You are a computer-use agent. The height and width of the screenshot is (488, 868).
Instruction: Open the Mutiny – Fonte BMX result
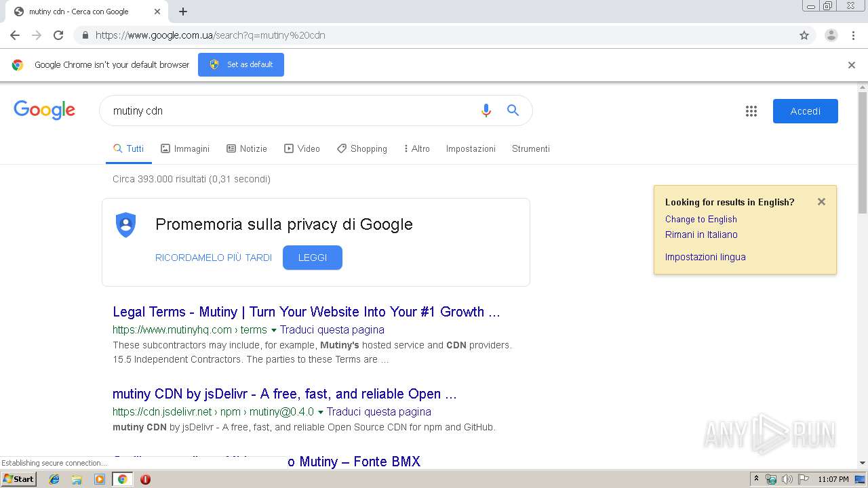click(x=354, y=462)
